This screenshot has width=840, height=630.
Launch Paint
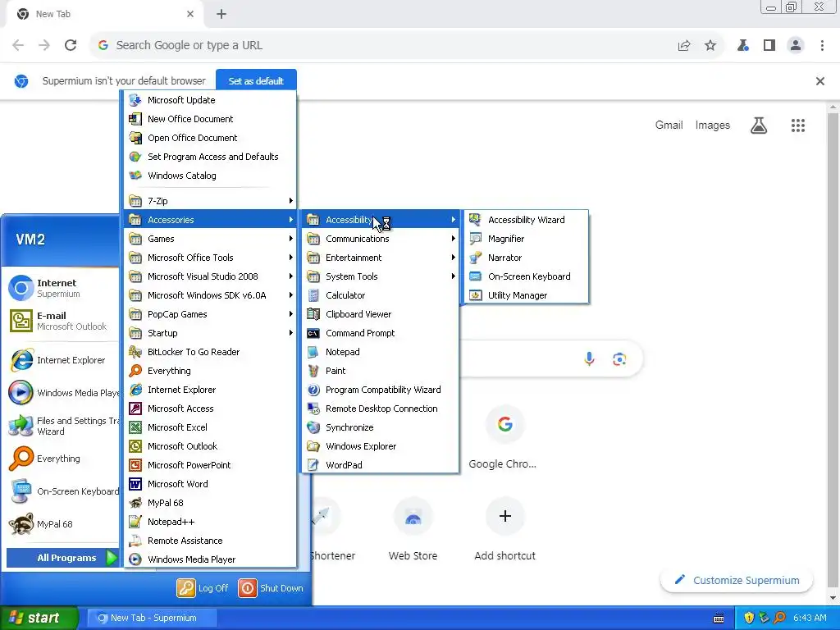point(381,371)
